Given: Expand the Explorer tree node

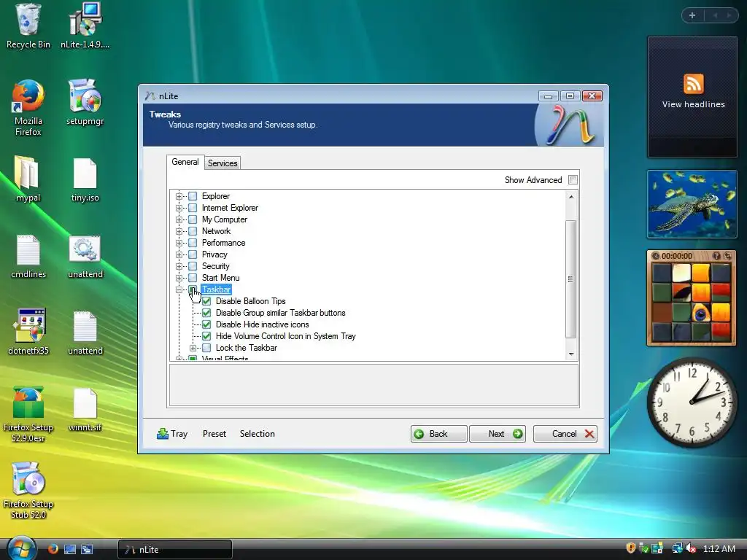Looking at the screenshot, I should 179,196.
